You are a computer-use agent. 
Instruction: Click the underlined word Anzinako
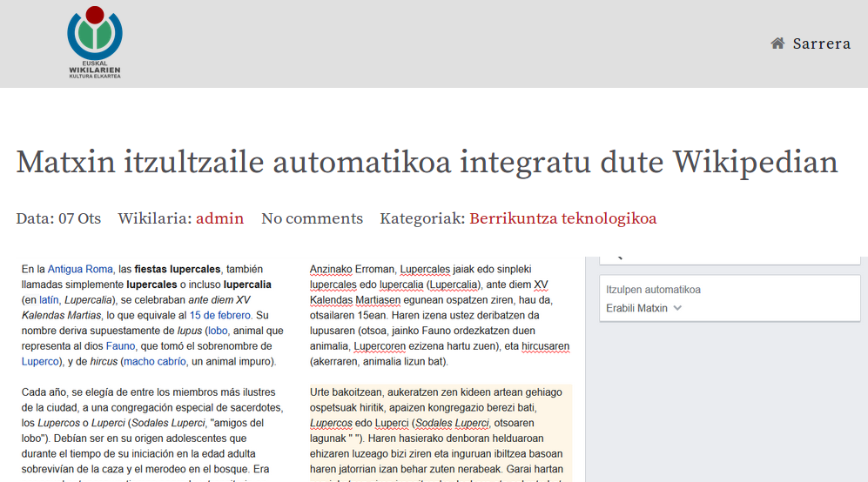pos(331,269)
